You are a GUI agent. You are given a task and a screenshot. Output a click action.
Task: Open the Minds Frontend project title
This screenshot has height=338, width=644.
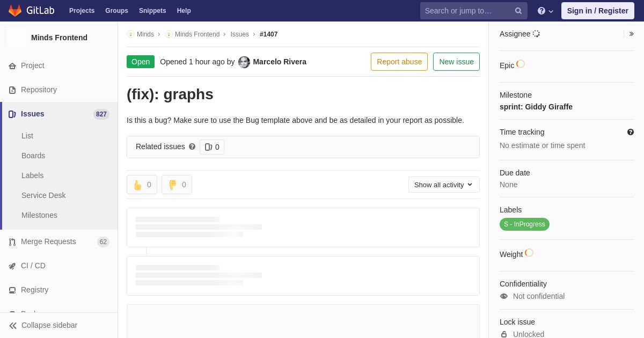(x=59, y=38)
